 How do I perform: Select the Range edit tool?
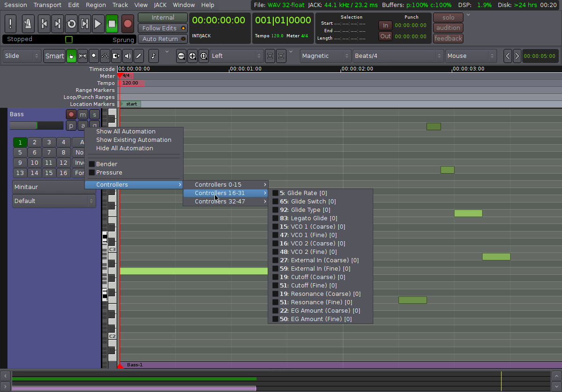[83, 56]
